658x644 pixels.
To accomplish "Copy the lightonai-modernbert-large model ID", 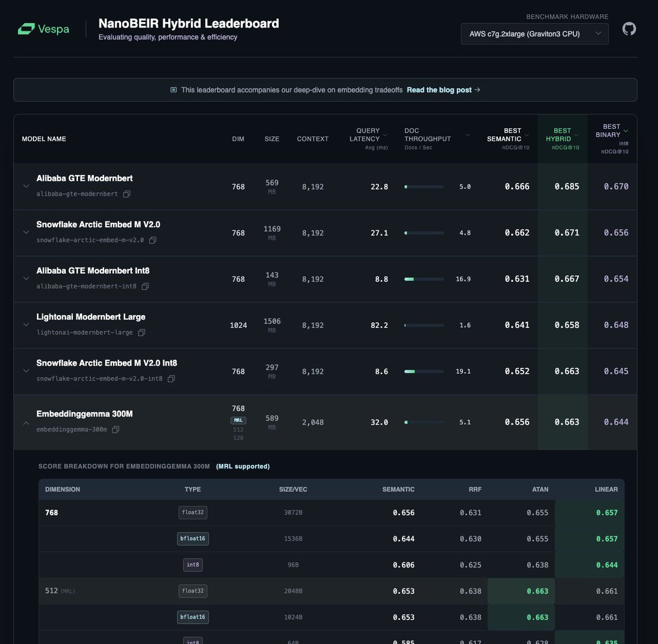I will 141,333.
